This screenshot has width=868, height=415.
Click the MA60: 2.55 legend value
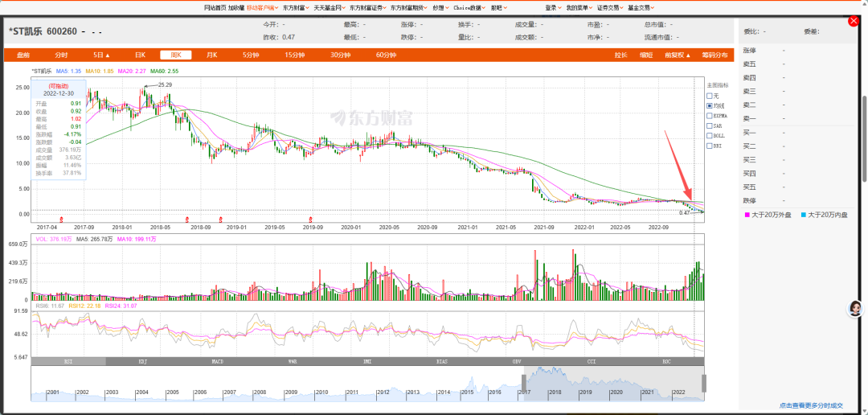(166, 71)
